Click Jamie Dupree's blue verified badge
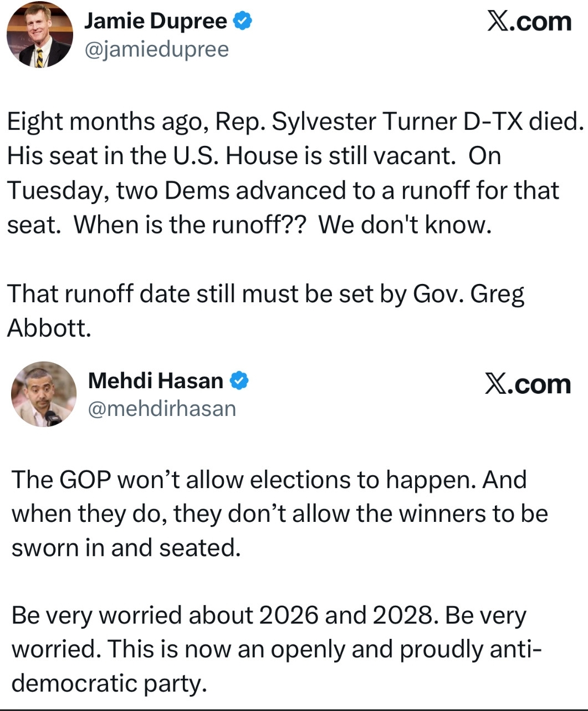 [243, 21]
